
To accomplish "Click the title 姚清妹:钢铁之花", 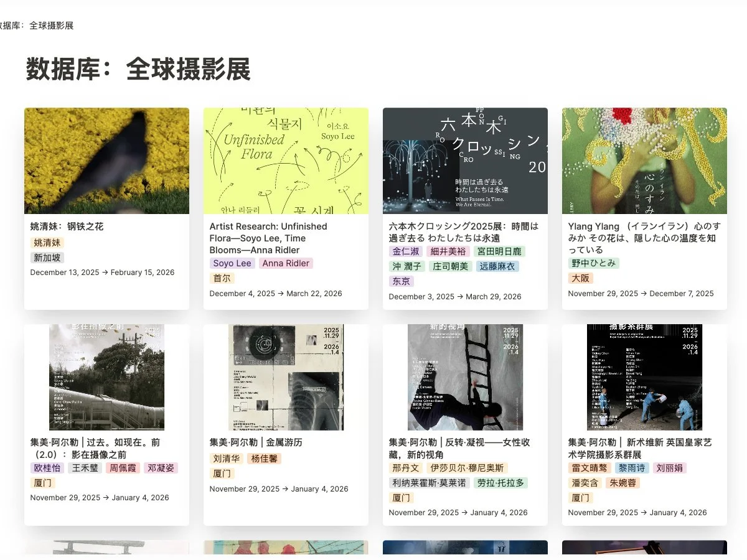I will click(x=67, y=226).
